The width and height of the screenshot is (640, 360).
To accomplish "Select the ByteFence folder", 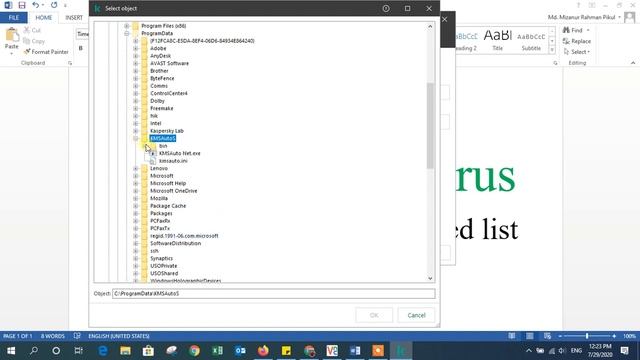I will coord(162,78).
